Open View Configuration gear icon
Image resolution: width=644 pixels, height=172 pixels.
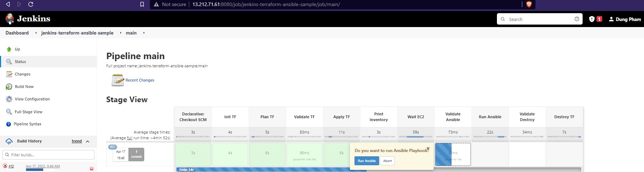click(9, 99)
